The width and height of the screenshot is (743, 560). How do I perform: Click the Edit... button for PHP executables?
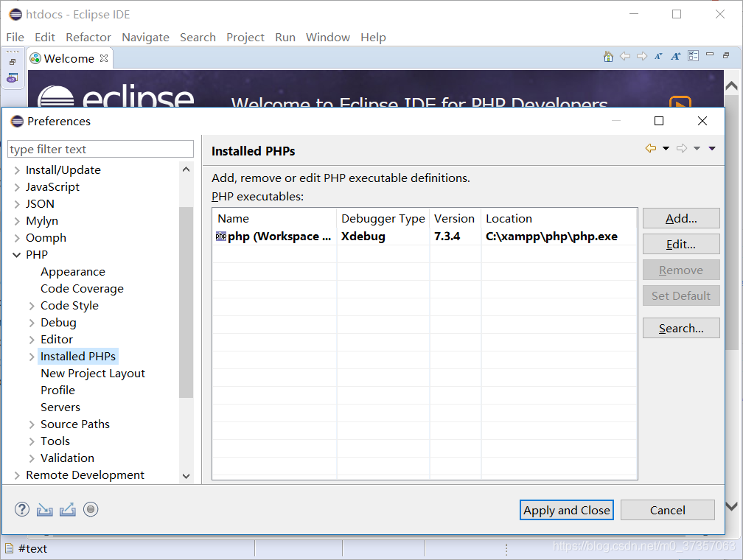point(681,245)
